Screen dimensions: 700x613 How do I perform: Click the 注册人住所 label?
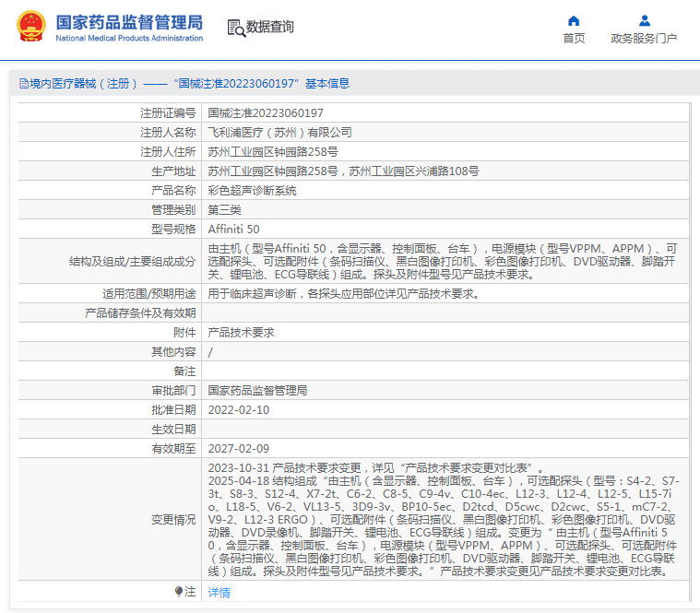point(168,152)
